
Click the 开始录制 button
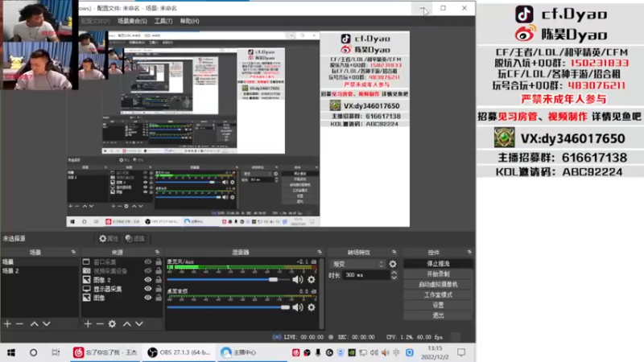438,274
